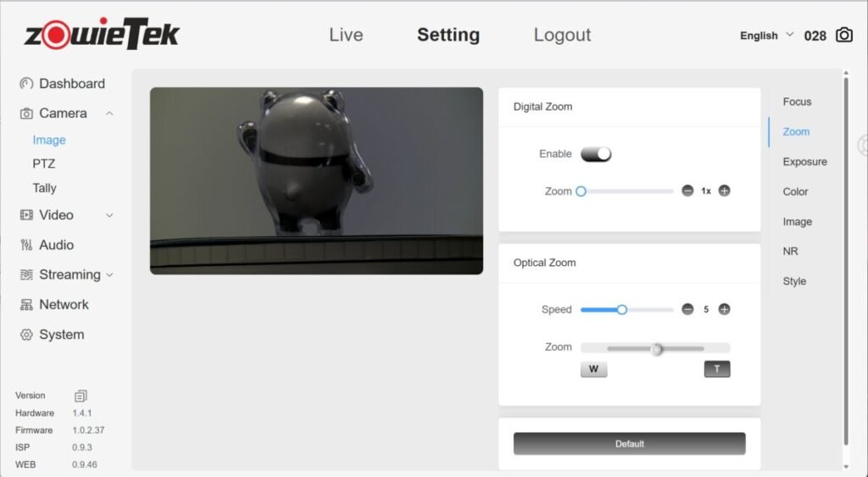The image size is (868, 477).
Task: Click the camera preview video thumbnail
Action: pos(316,180)
